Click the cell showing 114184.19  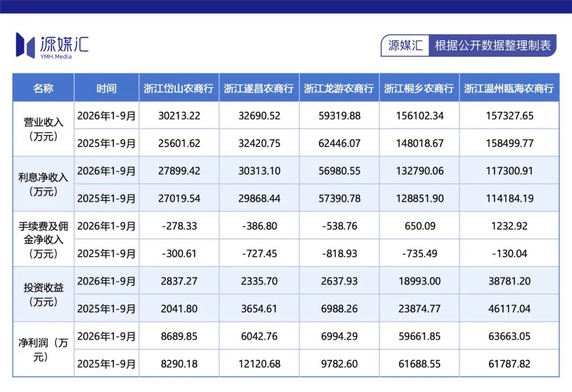pos(510,198)
